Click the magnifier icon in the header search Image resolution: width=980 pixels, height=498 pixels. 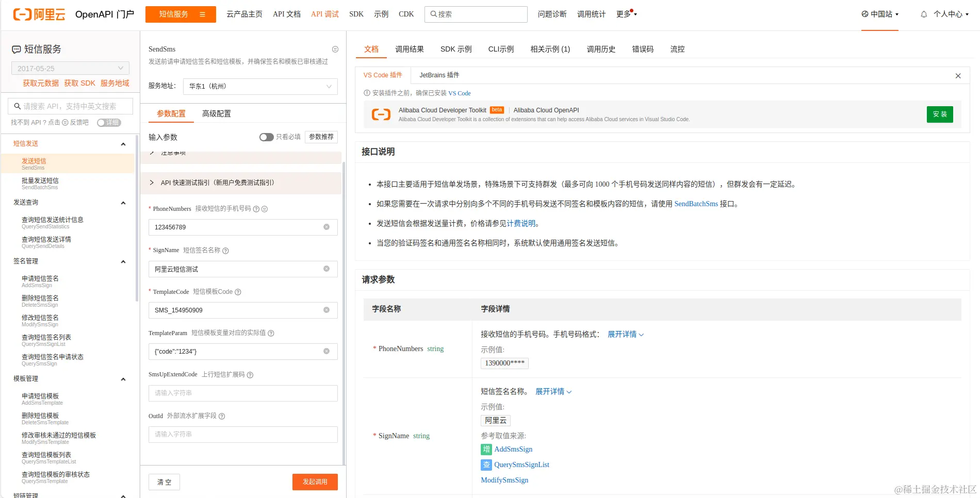[x=434, y=14]
